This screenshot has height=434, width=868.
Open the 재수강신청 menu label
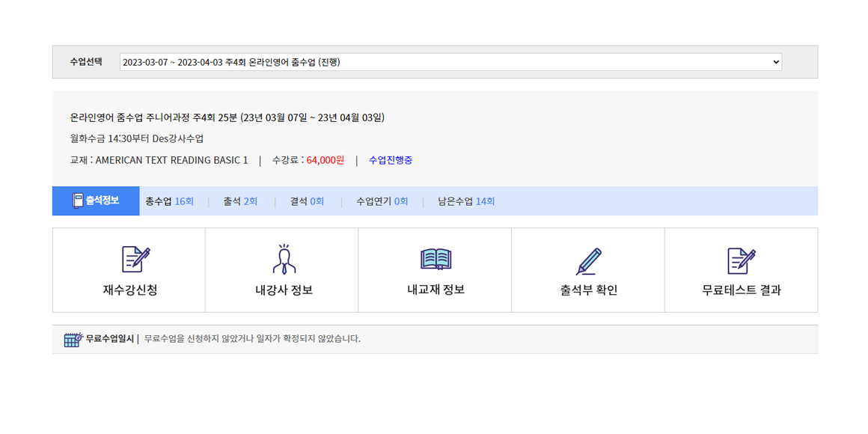129,290
